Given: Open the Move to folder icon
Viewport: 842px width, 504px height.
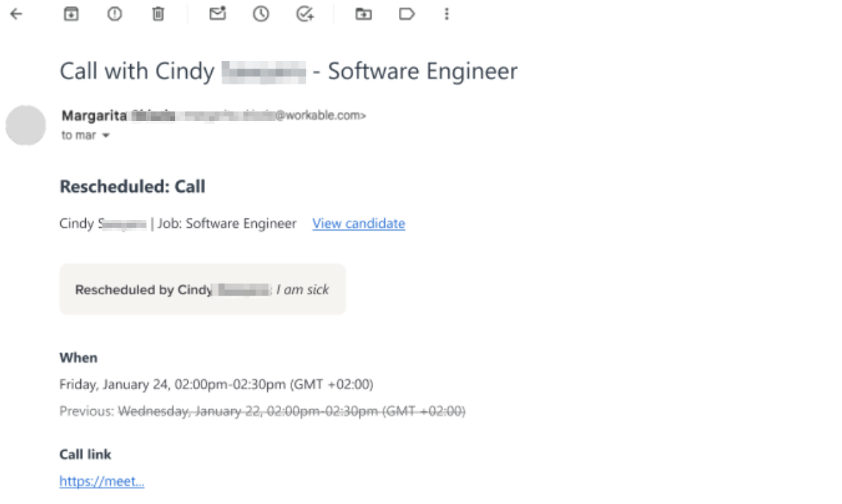Looking at the screenshot, I should tap(363, 14).
